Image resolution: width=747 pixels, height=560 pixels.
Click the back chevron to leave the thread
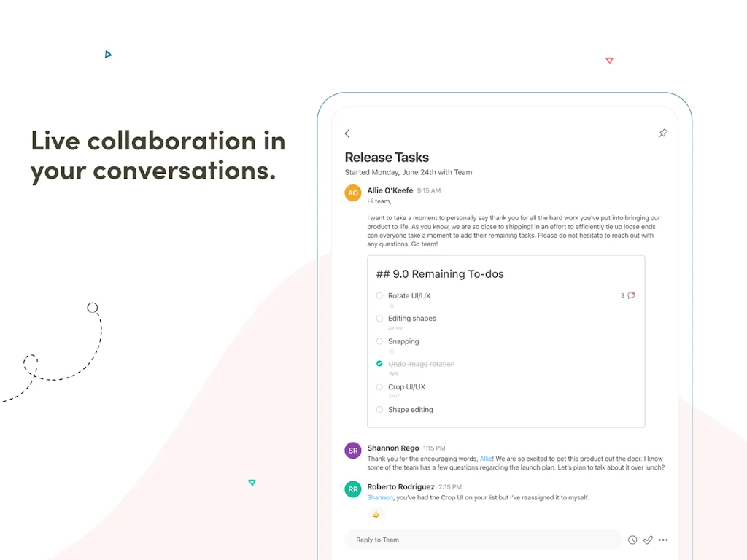(x=347, y=133)
